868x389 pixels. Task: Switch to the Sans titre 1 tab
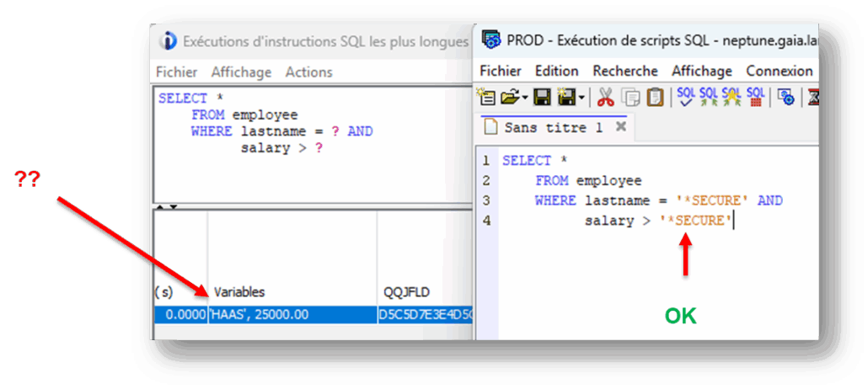[x=553, y=128]
